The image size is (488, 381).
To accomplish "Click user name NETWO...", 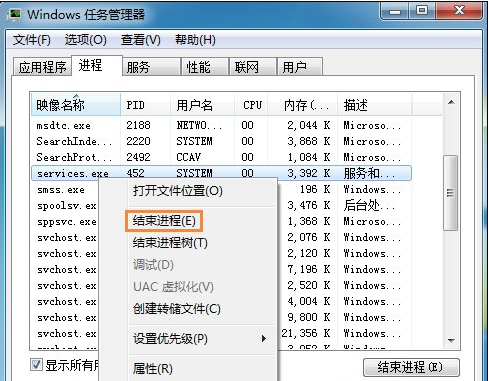I will click(x=199, y=125).
